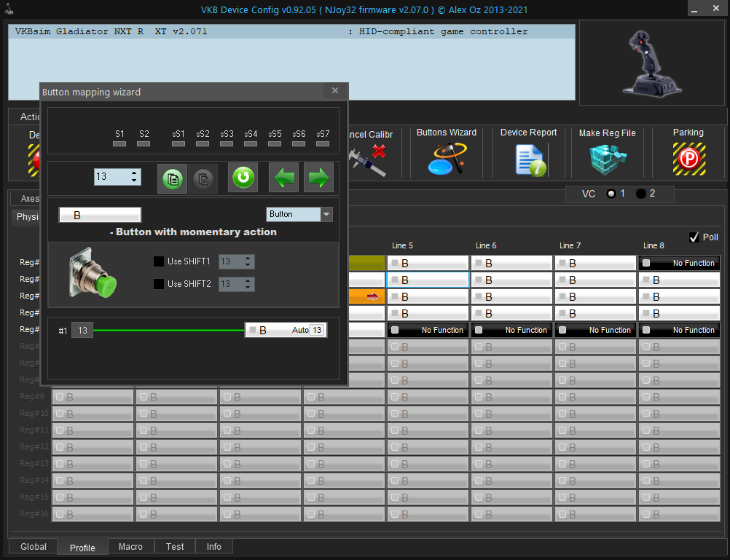Toggle S2 indicator in wizard
This screenshot has height=560, width=730.
(144, 144)
